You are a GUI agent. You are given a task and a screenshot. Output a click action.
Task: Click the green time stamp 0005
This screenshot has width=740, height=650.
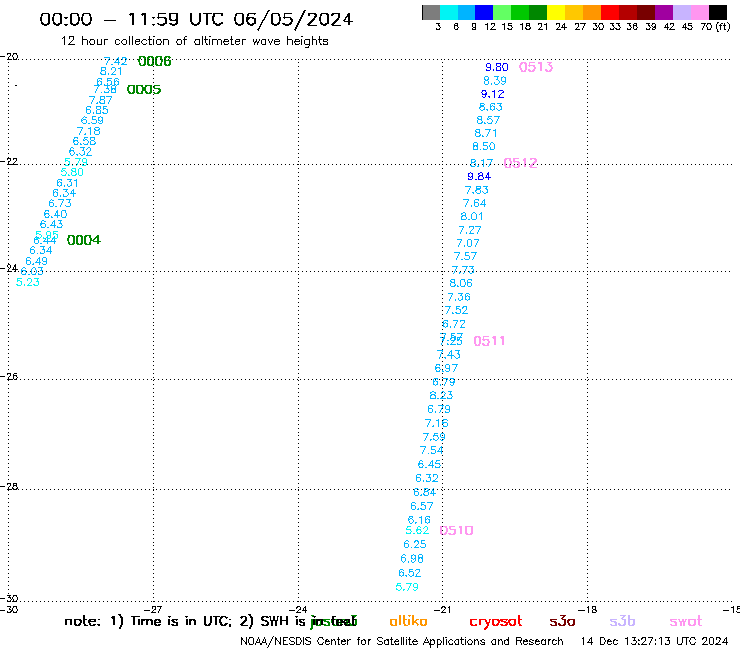144,89
